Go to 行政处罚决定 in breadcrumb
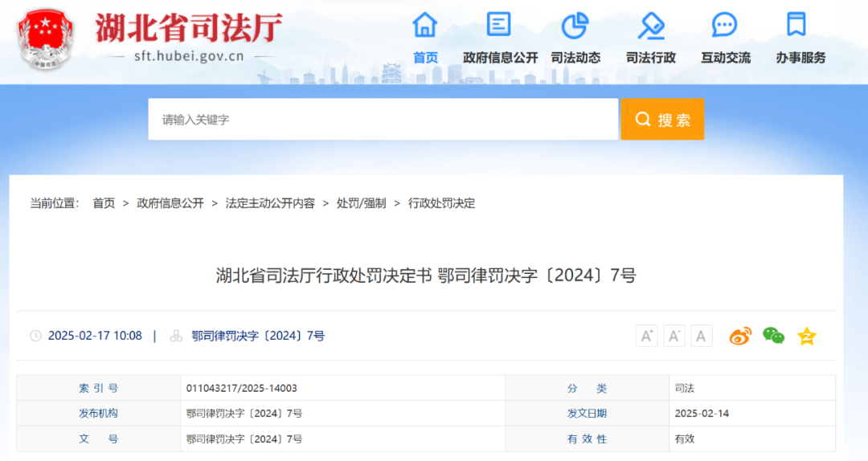 pos(441,203)
